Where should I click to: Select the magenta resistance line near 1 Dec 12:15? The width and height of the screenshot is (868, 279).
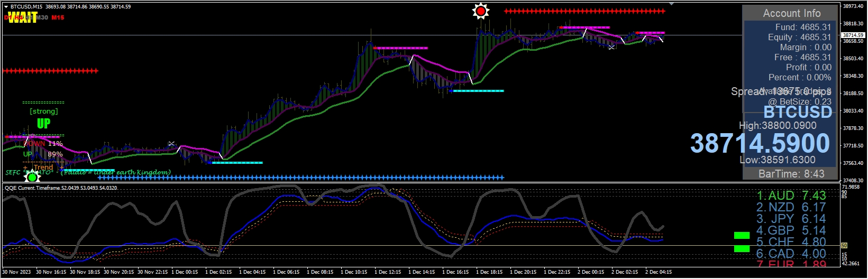pos(400,48)
